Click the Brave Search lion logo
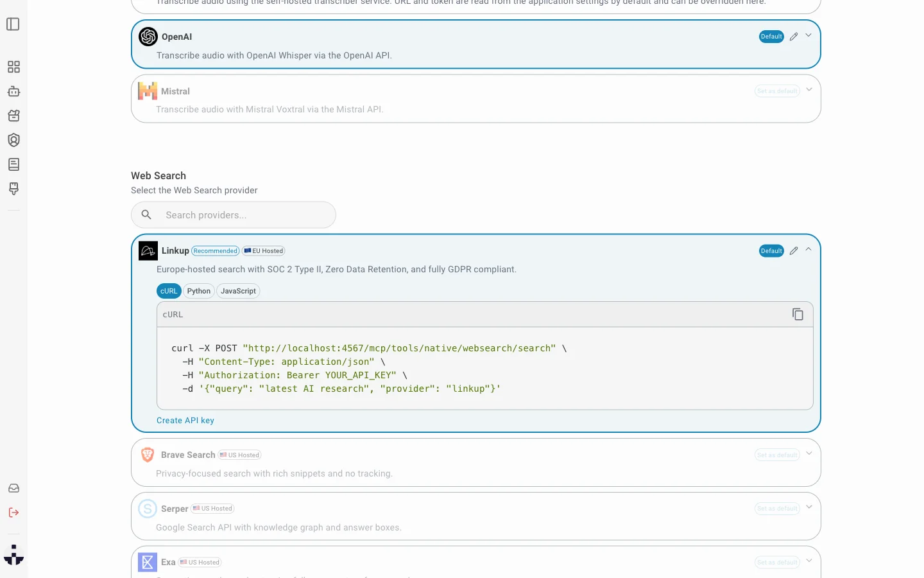This screenshot has width=924, height=578. (x=148, y=455)
